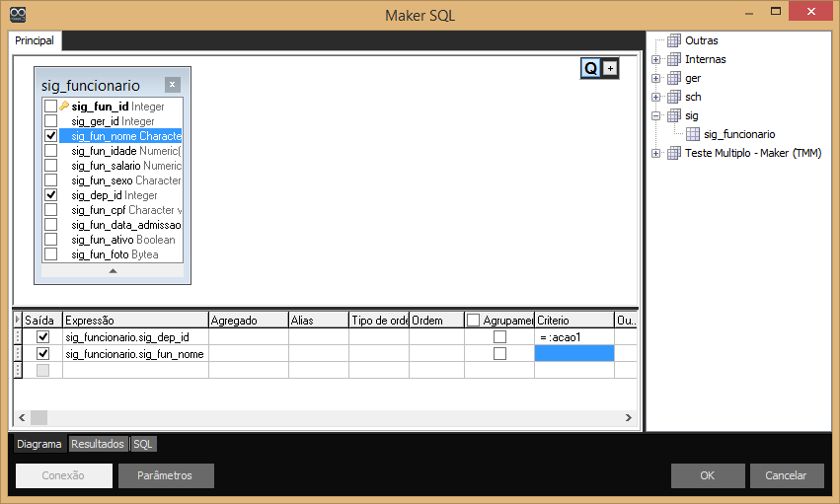This screenshot has height=504, width=840.
Task: Close the sig_funcionario table box
Action: pyautogui.click(x=173, y=85)
